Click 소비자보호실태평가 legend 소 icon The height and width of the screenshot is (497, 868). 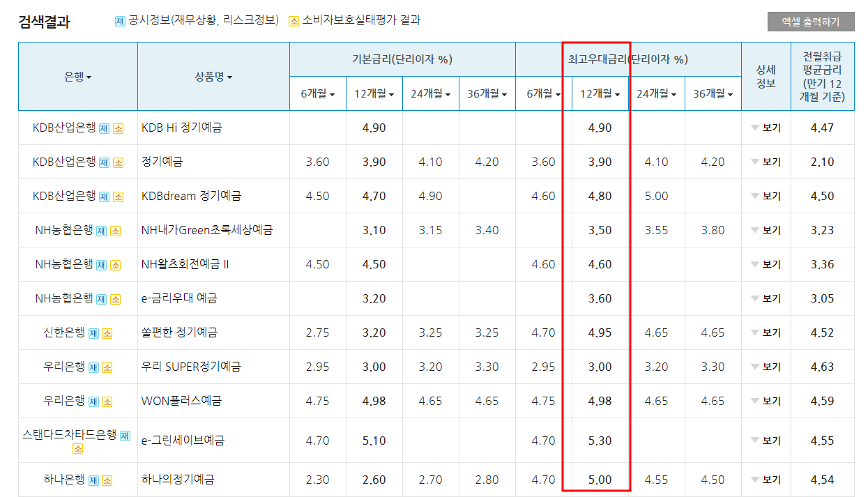tap(294, 21)
